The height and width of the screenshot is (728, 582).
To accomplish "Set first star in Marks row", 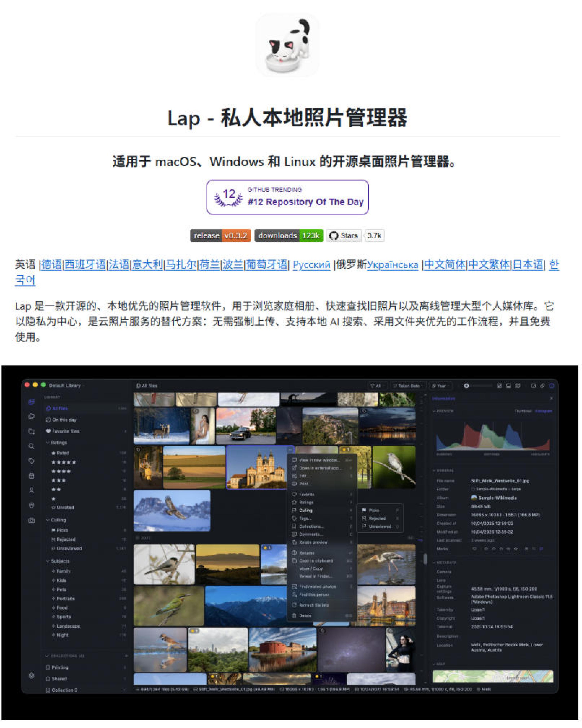I will (x=486, y=549).
